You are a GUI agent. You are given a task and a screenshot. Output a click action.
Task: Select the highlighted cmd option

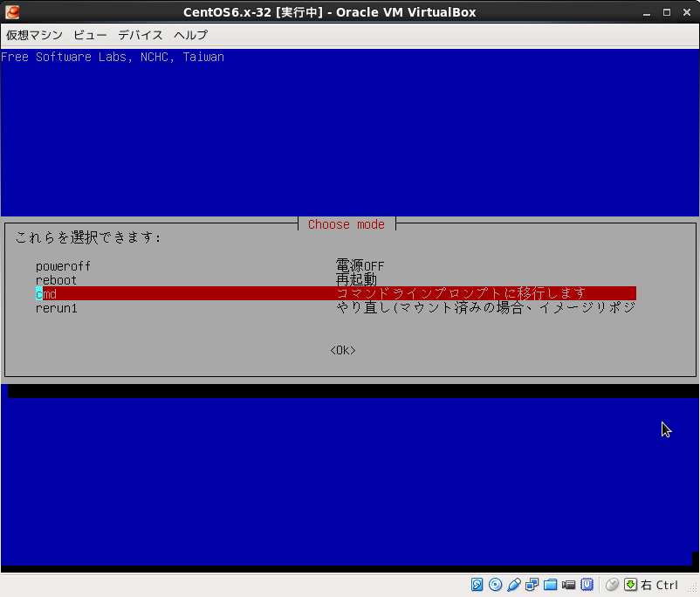coord(46,294)
